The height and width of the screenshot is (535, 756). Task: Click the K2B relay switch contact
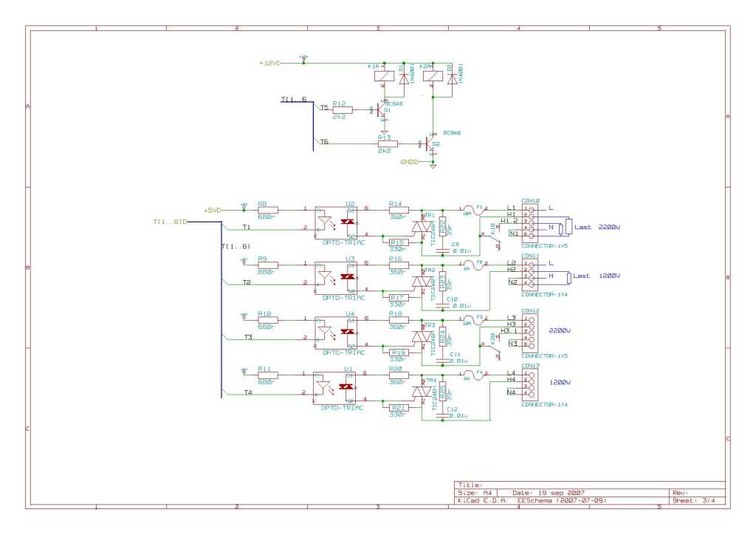492,347
